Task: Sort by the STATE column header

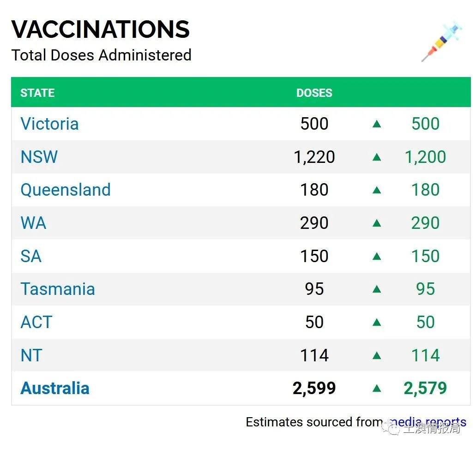Action: [37, 93]
